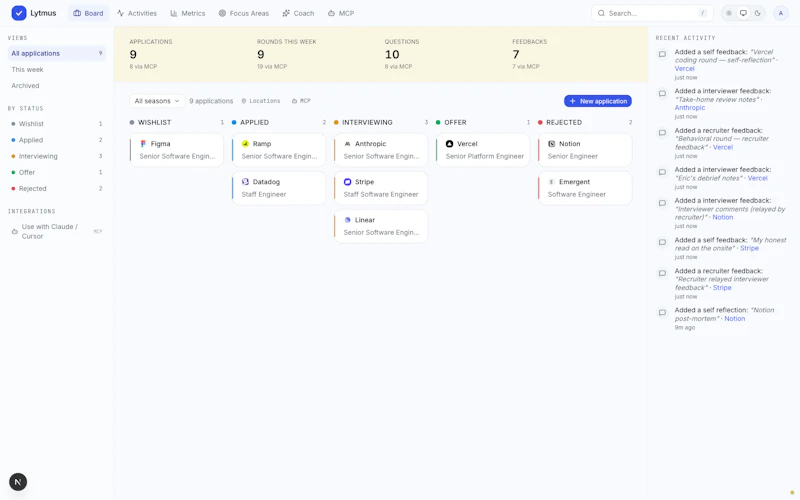
Task: Click Stripe link by My honest read entry
Action: coord(749,248)
